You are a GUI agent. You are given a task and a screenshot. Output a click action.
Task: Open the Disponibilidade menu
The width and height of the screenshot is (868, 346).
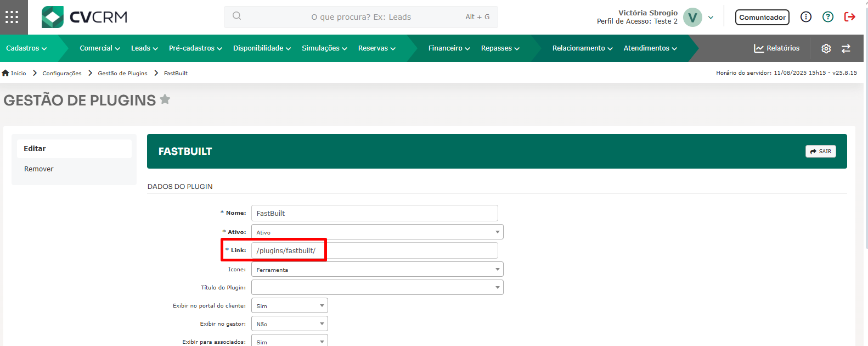point(262,48)
